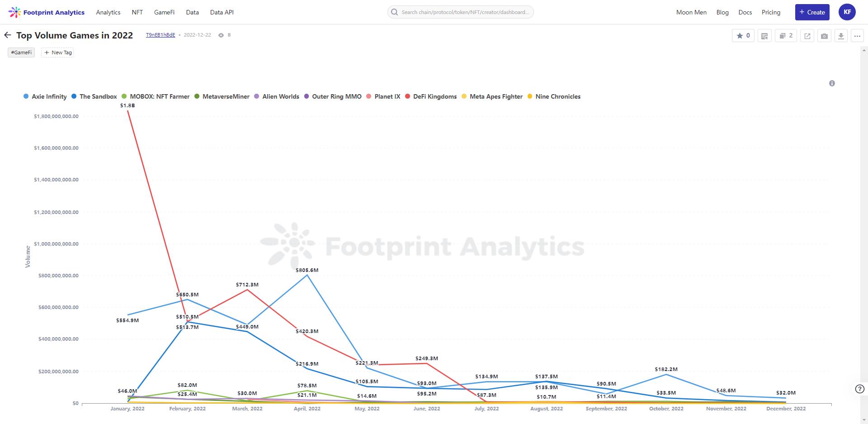Go back using the left arrow

[8, 35]
